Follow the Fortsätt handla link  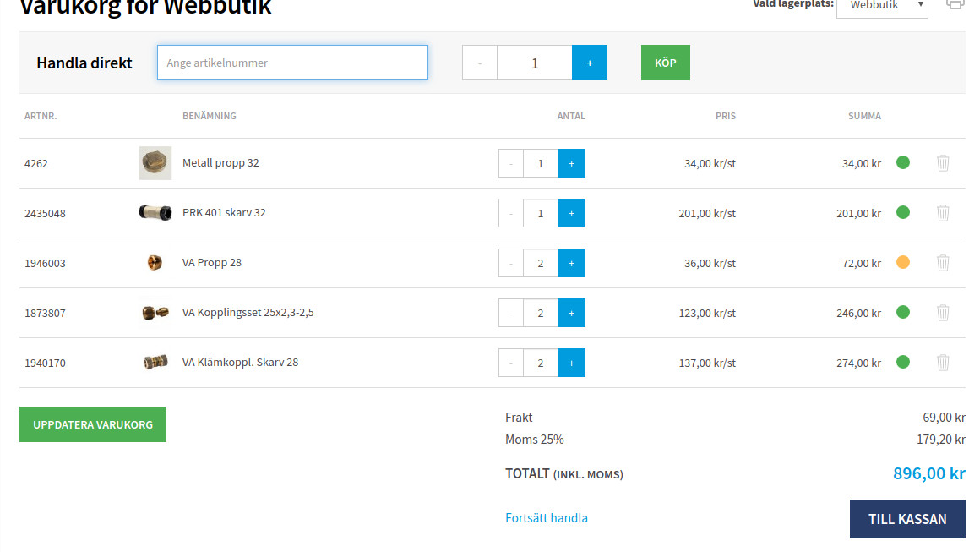[x=547, y=518]
